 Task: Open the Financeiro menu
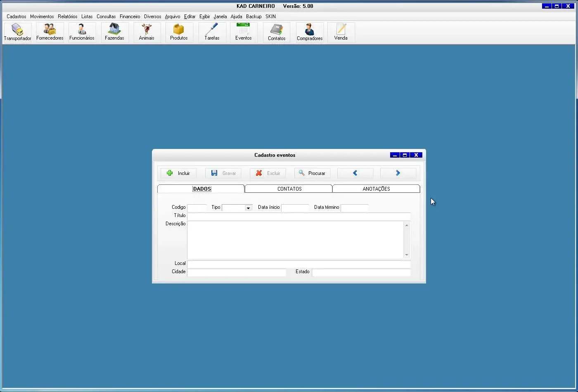coord(130,17)
